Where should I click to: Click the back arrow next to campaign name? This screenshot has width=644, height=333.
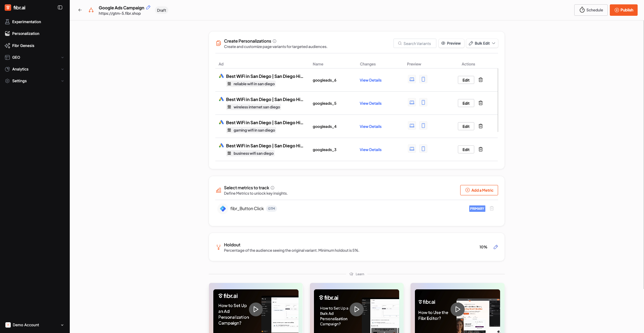click(x=80, y=10)
